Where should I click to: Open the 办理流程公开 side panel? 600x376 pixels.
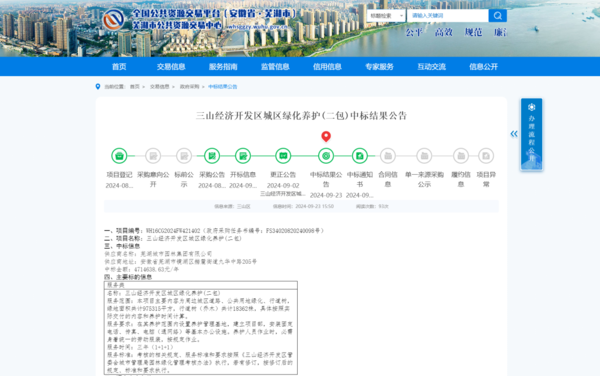tap(532, 134)
